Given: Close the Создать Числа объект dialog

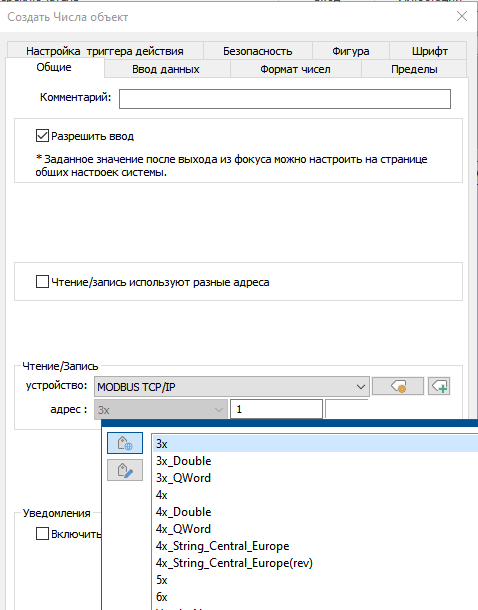Looking at the screenshot, I should pos(462,16).
